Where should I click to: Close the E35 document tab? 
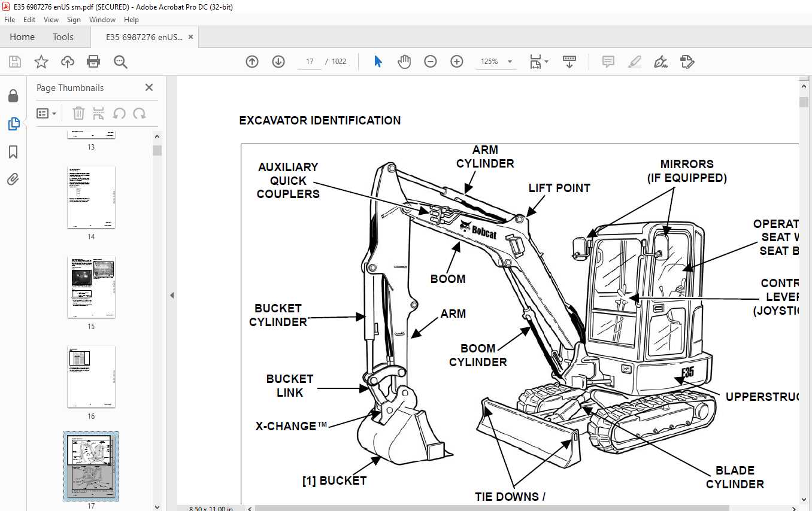[x=190, y=36]
